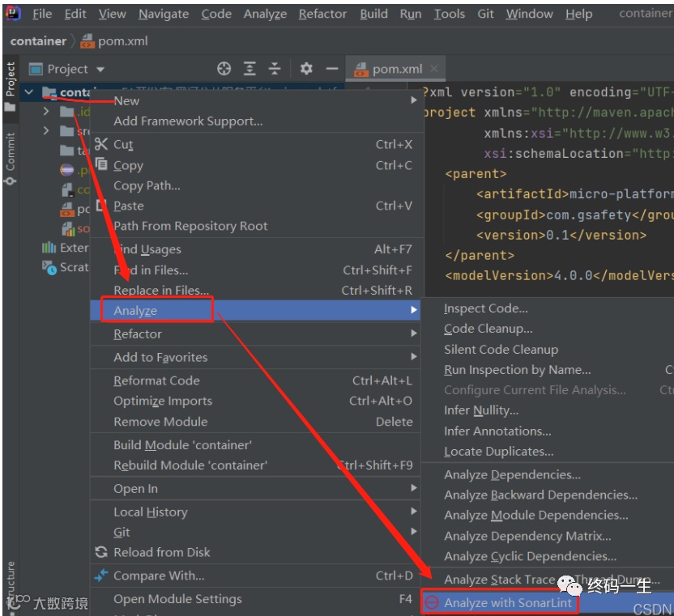674x616 pixels.
Task: Open the Code menu
Action: click(x=216, y=14)
